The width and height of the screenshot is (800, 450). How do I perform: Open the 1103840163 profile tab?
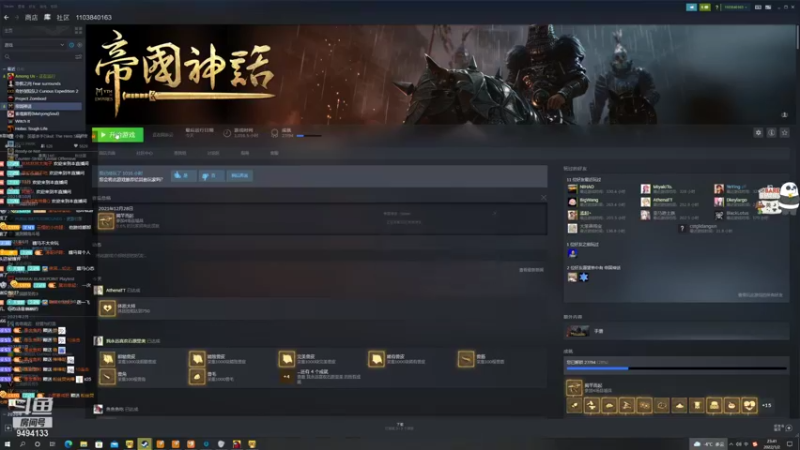pos(94,17)
